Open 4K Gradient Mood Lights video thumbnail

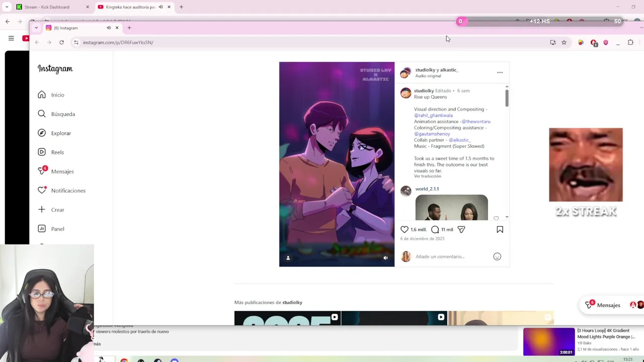click(549, 341)
